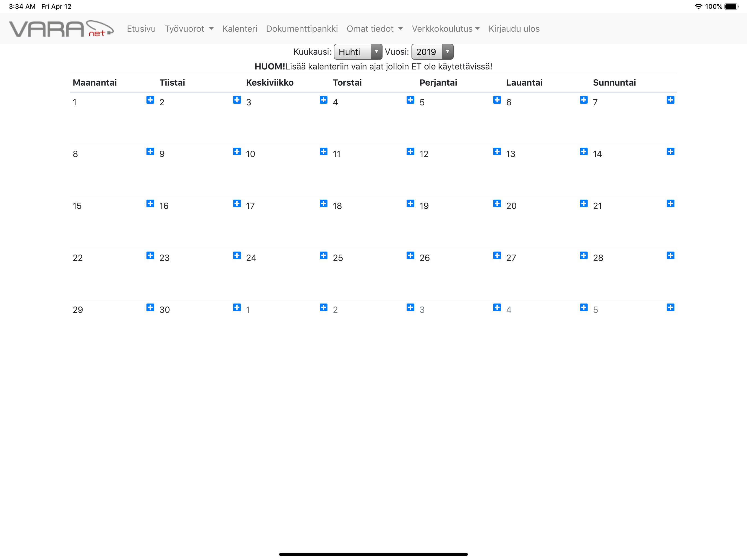Add entry on Wednesday April 3
The width and height of the screenshot is (747, 560).
323,100
